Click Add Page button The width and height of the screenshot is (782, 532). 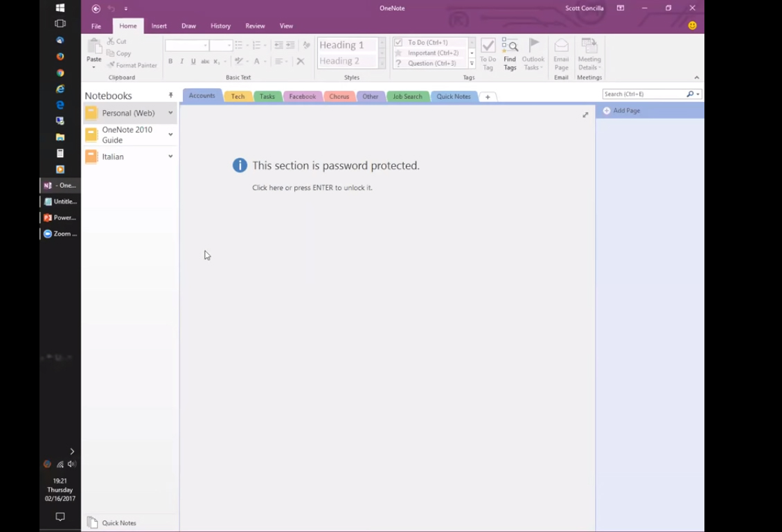click(x=621, y=111)
